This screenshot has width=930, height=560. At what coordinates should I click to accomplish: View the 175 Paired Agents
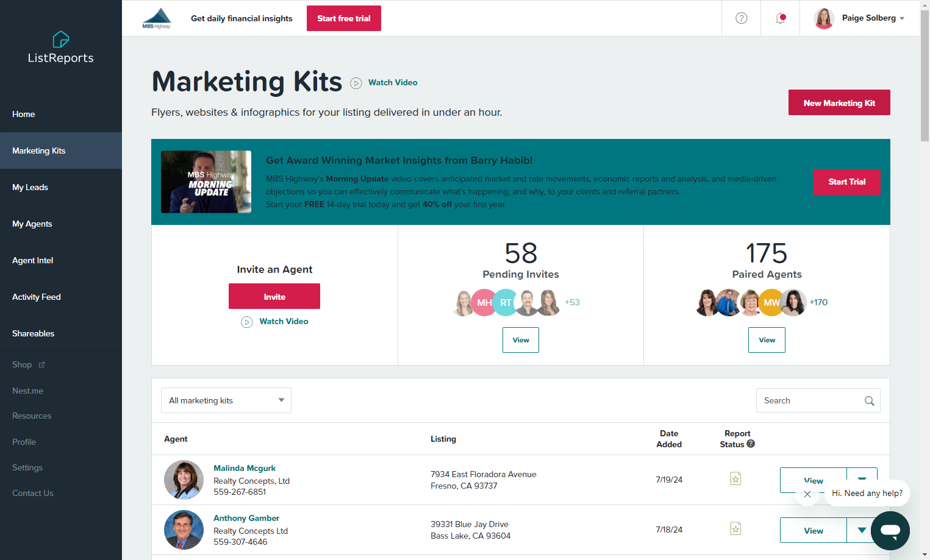767,340
